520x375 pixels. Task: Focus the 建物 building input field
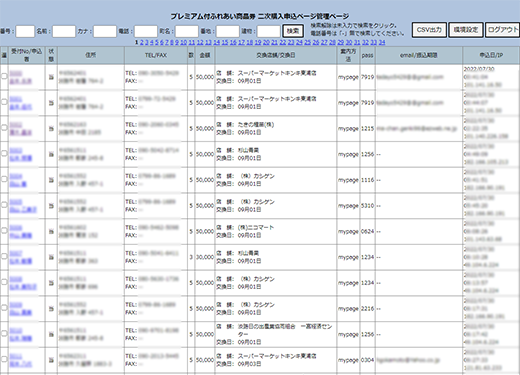(x=269, y=31)
